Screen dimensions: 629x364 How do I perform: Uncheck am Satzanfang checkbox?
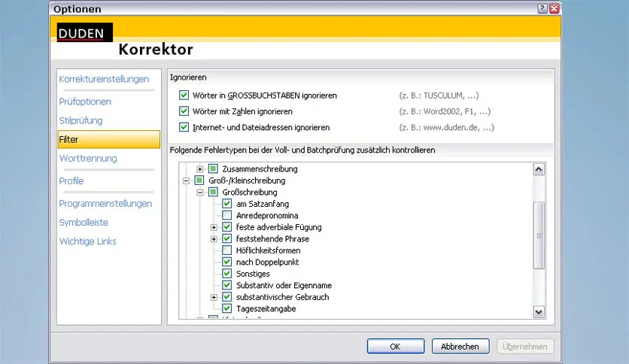227,204
